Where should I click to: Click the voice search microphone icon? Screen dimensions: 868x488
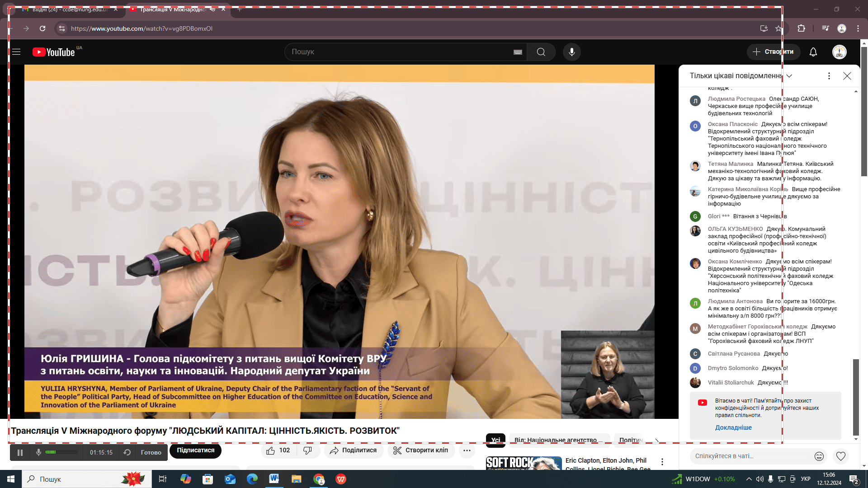[x=571, y=52]
